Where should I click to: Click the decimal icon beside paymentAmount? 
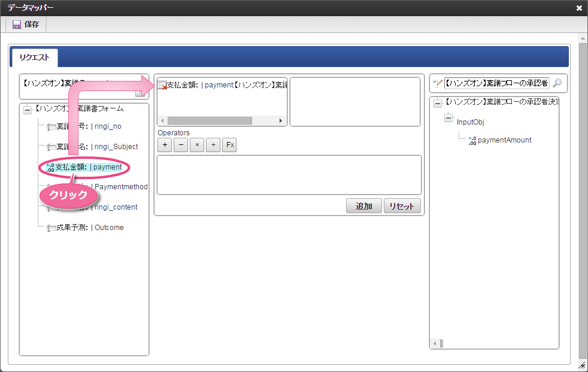472,141
